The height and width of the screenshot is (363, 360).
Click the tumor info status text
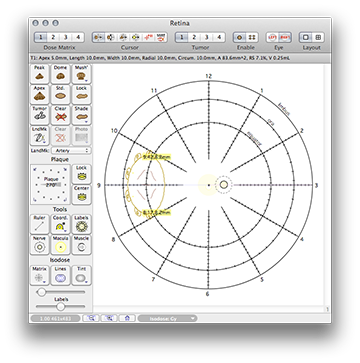pyautogui.click(x=160, y=58)
